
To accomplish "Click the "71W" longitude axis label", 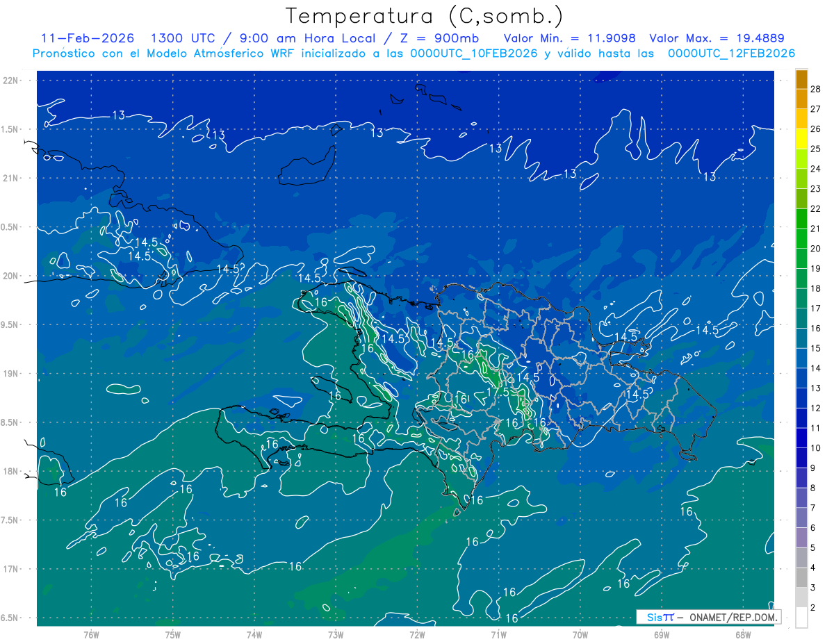I will coord(498,635).
